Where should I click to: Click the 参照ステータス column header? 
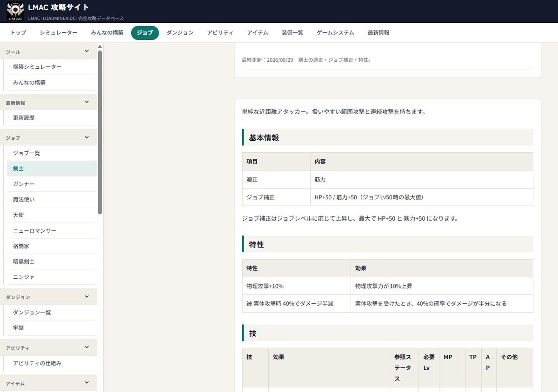405,368
